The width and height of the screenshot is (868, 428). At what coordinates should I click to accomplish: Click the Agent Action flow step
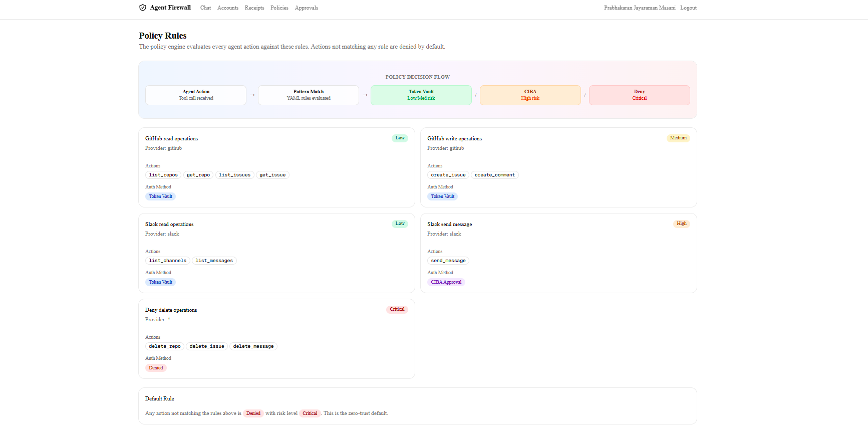tap(196, 95)
